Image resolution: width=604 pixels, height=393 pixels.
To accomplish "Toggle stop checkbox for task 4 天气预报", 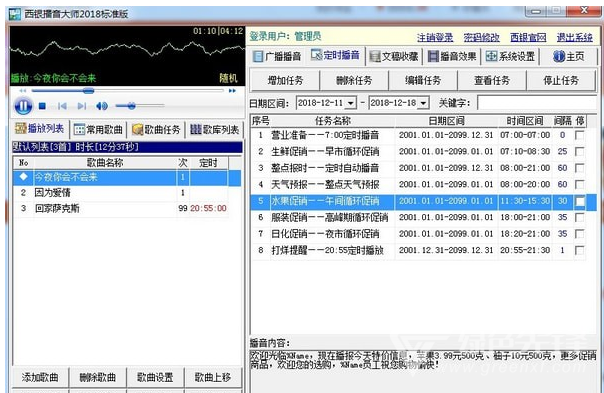I will (x=579, y=185).
